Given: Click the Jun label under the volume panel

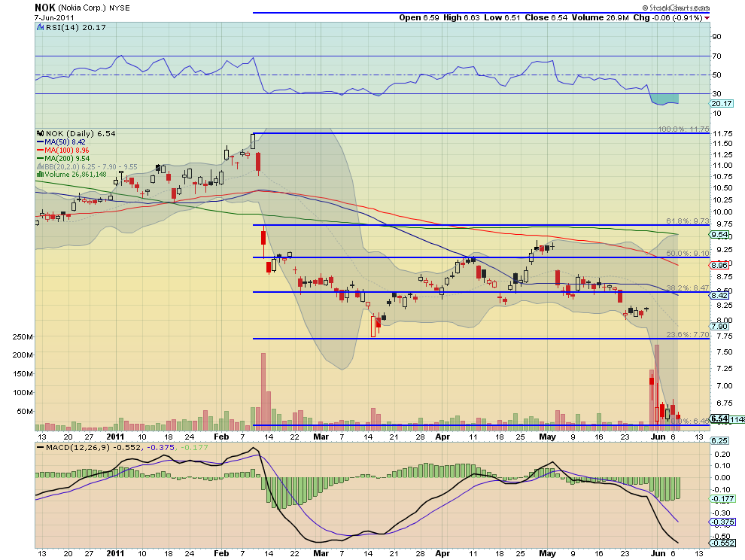Looking at the screenshot, I should [658, 437].
